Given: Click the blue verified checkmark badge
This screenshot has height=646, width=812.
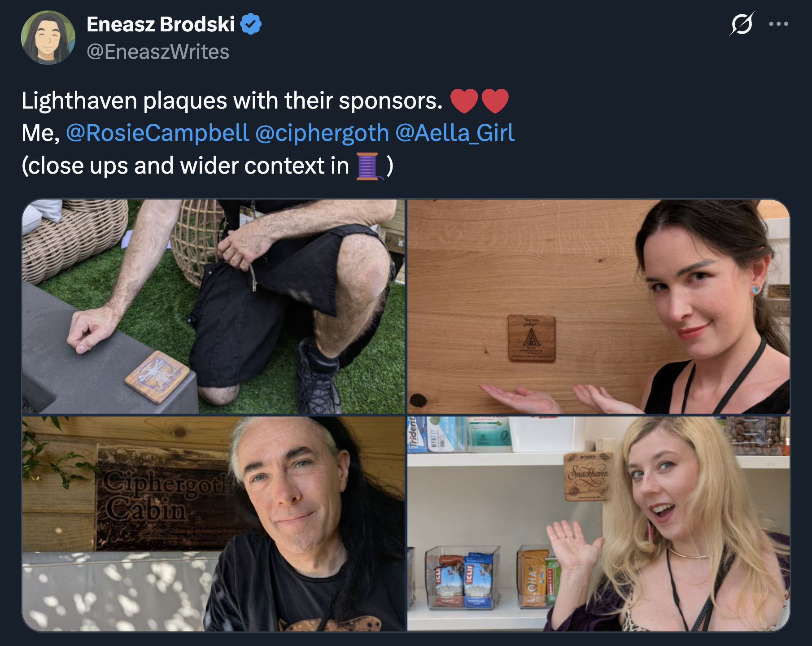Looking at the screenshot, I should tap(251, 24).
